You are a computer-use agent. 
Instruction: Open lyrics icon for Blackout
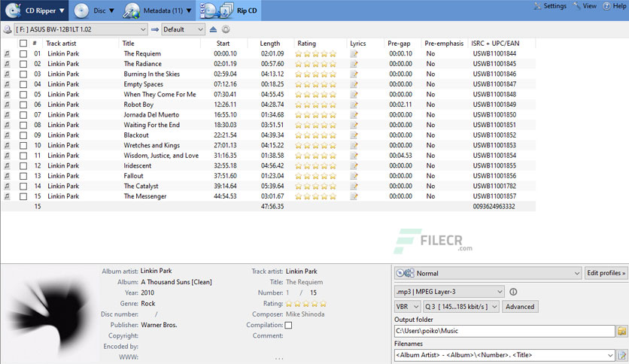tap(354, 135)
